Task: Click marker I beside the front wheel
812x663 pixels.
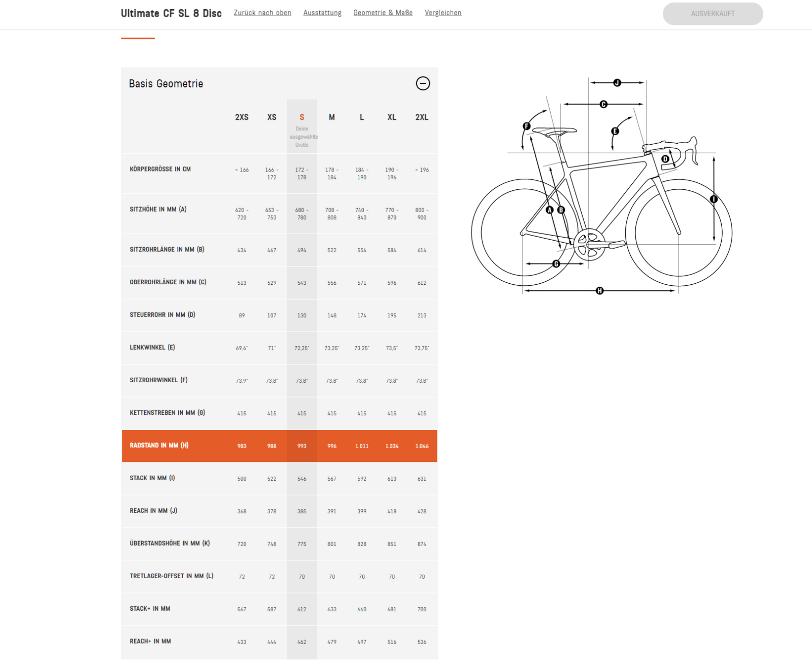Action: (x=714, y=199)
